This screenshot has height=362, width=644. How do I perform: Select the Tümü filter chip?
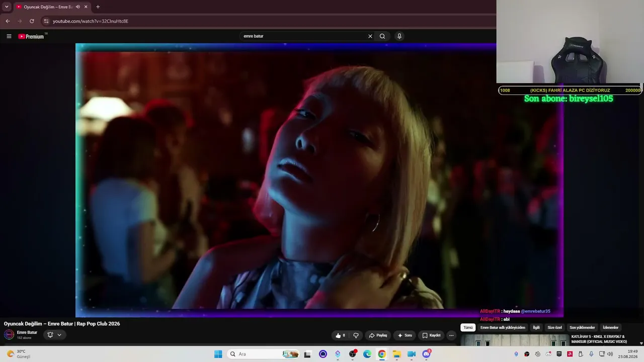(468, 327)
